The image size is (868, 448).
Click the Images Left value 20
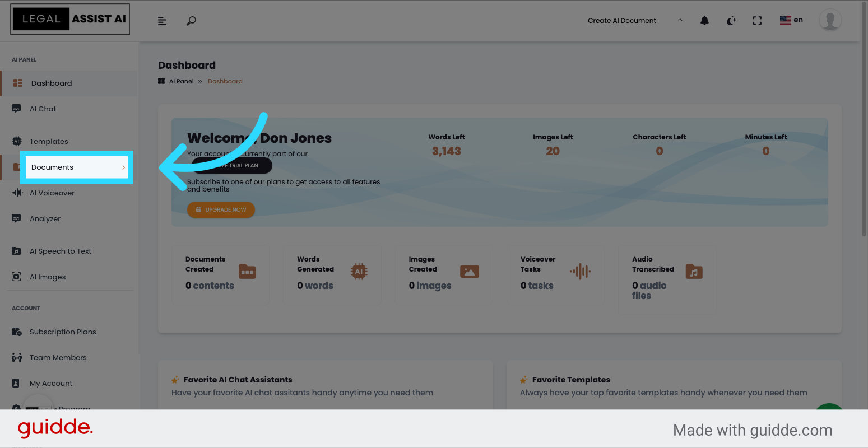553,151
